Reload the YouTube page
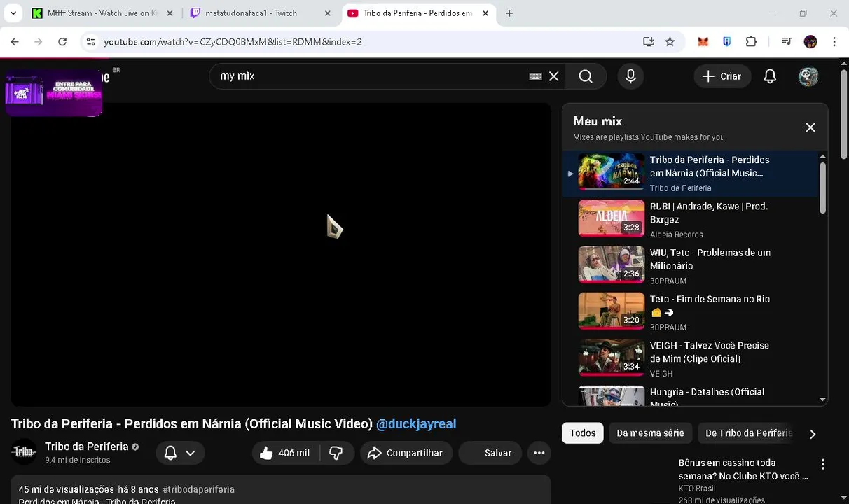This screenshot has width=849, height=504. (x=62, y=42)
